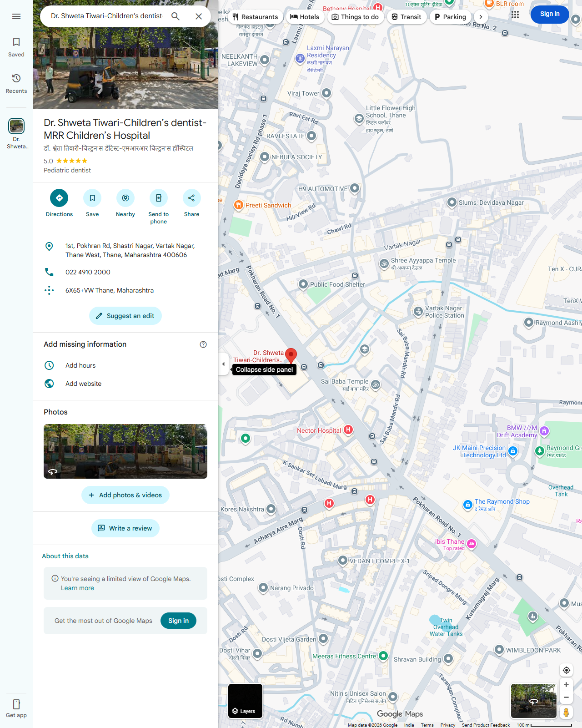Click JK Maini Precision Technology marker
The image size is (582, 728).
point(513,451)
